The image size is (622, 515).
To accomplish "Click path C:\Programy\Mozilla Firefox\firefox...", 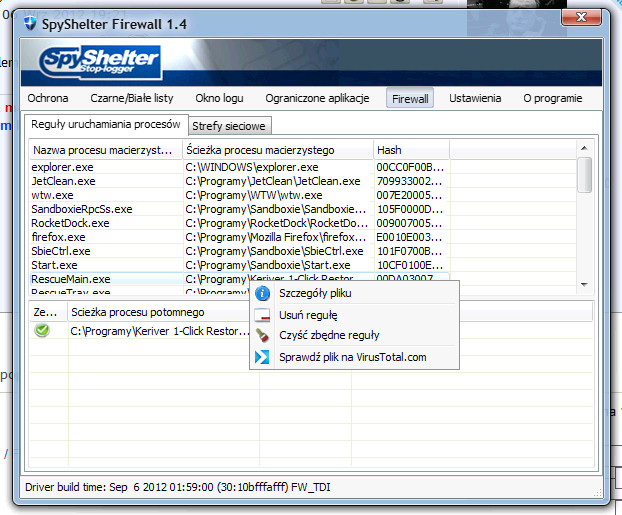I will click(276, 237).
